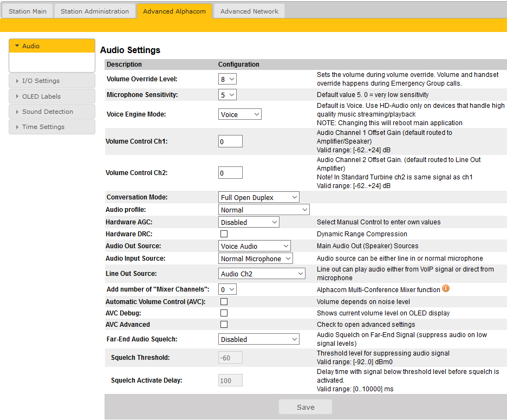Open the Advanced Network tab

pos(249,11)
